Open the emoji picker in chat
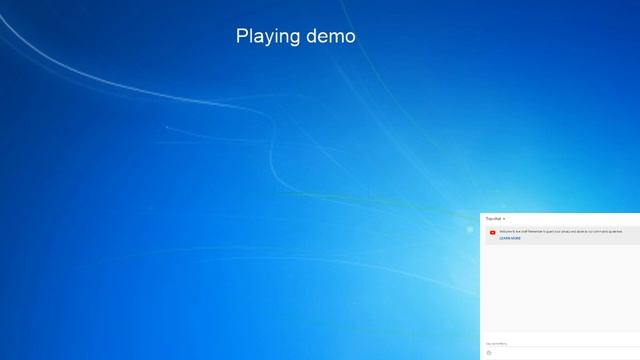Viewport: 640px width, 360px height. [489, 353]
